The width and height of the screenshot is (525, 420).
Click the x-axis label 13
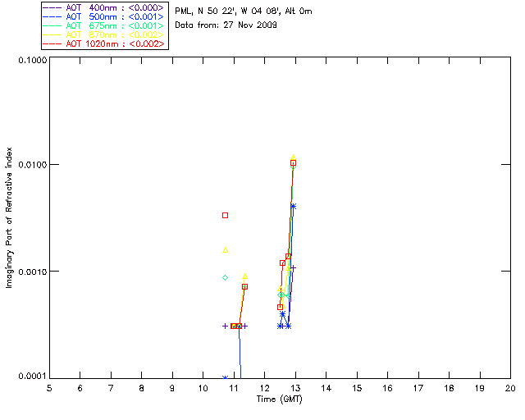(295, 388)
